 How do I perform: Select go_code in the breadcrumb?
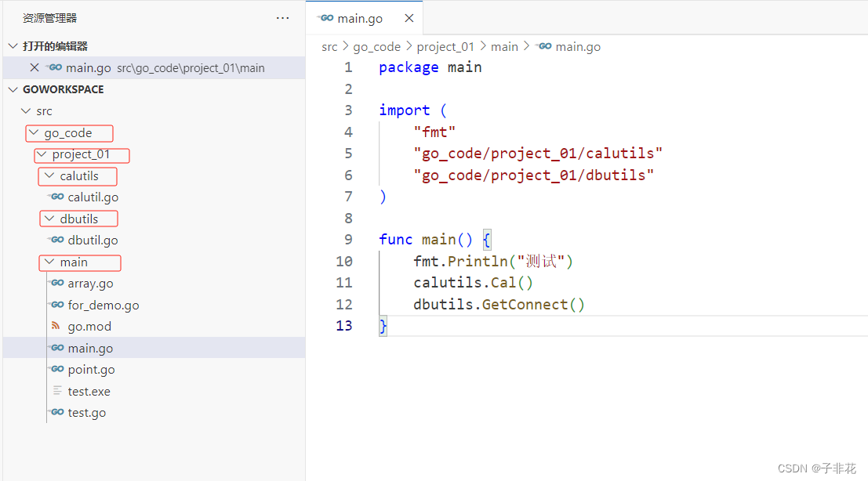(377, 47)
